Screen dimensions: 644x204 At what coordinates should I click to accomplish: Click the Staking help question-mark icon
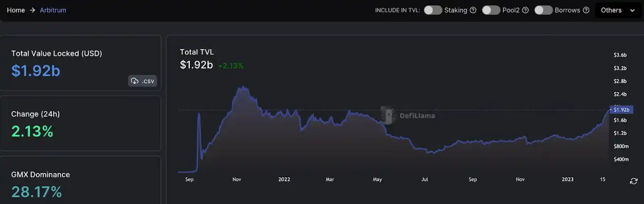(x=473, y=10)
